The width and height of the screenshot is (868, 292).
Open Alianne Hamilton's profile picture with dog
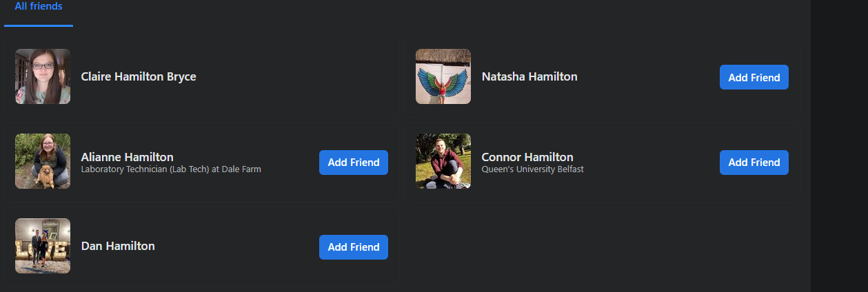pyautogui.click(x=43, y=161)
